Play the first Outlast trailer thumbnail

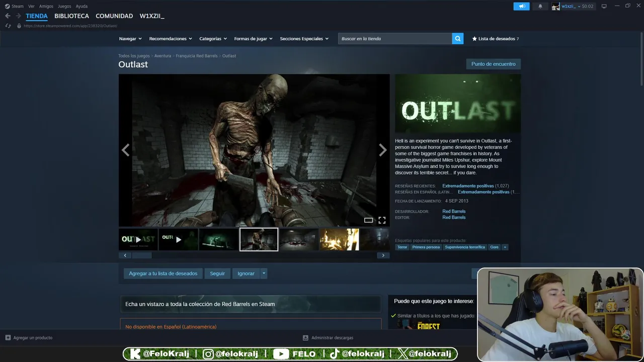point(138,239)
